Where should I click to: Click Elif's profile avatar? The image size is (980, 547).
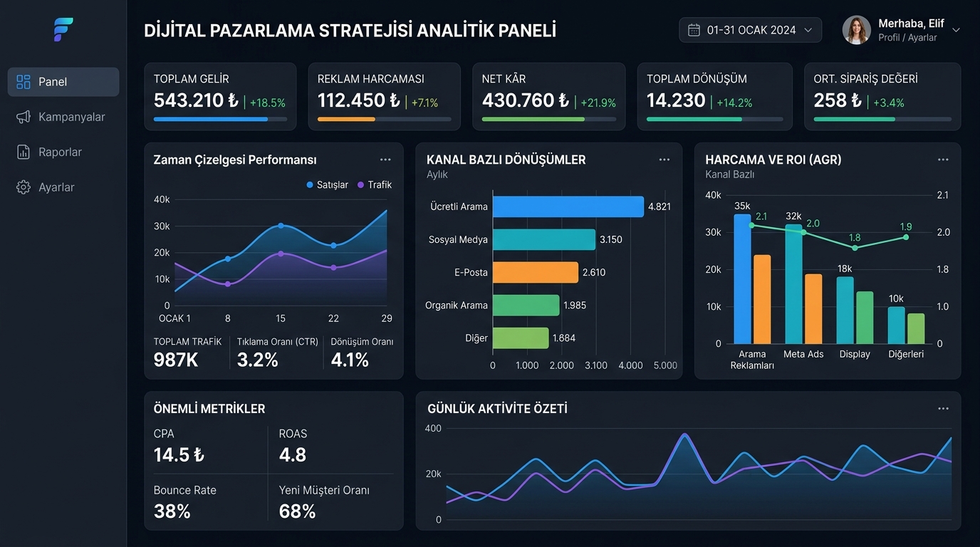click(x=856, y=30)
